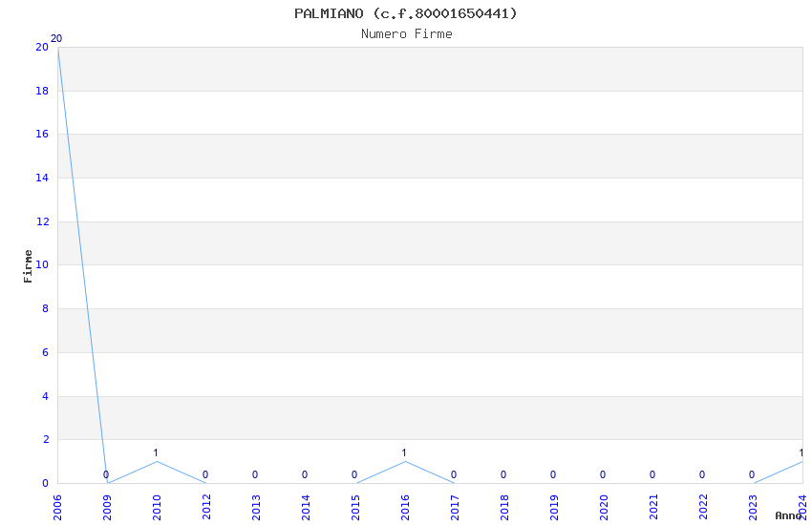Click the data value 1 for year 2010
Screen dimensions: 812x525
156,452
